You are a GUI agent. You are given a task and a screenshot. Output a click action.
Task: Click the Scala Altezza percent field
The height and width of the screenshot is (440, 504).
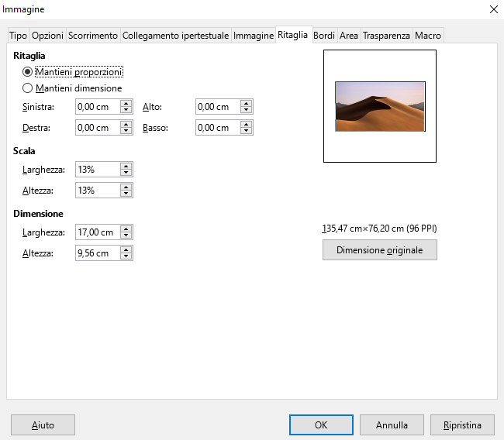tap(98, 190)
